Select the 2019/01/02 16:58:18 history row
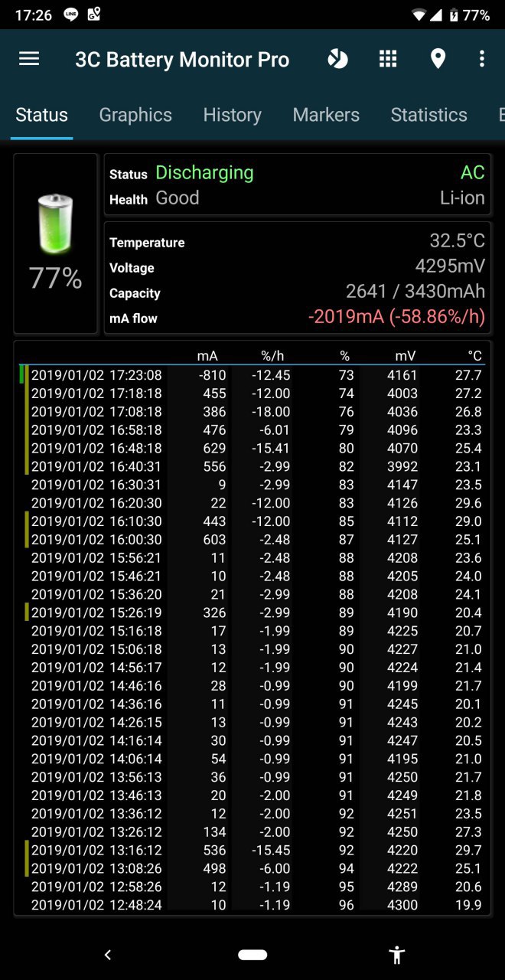This screenshot has width=505, height=980. pos(252,430)
